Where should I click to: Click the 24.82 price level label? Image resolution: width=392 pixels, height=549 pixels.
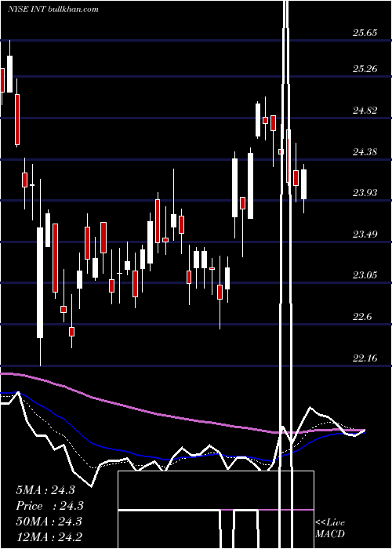[x=365, y=111]
